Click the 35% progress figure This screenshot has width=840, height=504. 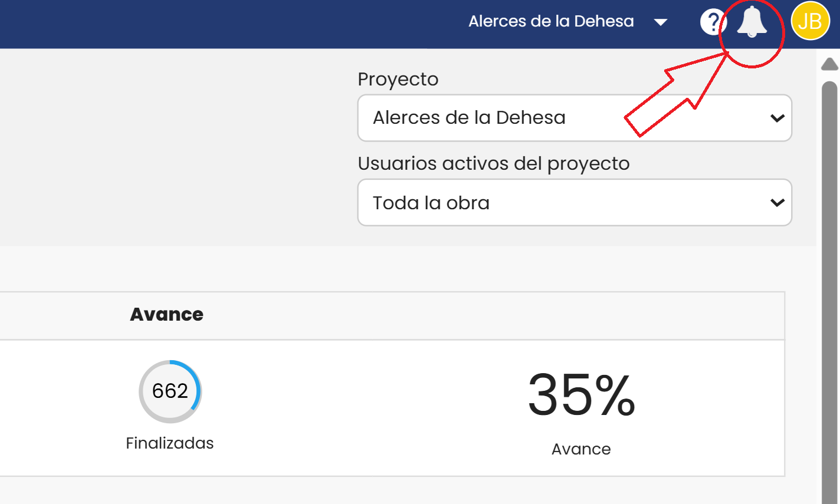click(582, 395)
